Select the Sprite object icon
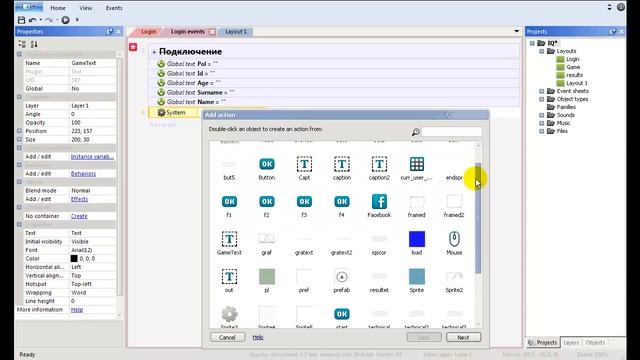This screenshot has width=640, height=360. point(417,277)
